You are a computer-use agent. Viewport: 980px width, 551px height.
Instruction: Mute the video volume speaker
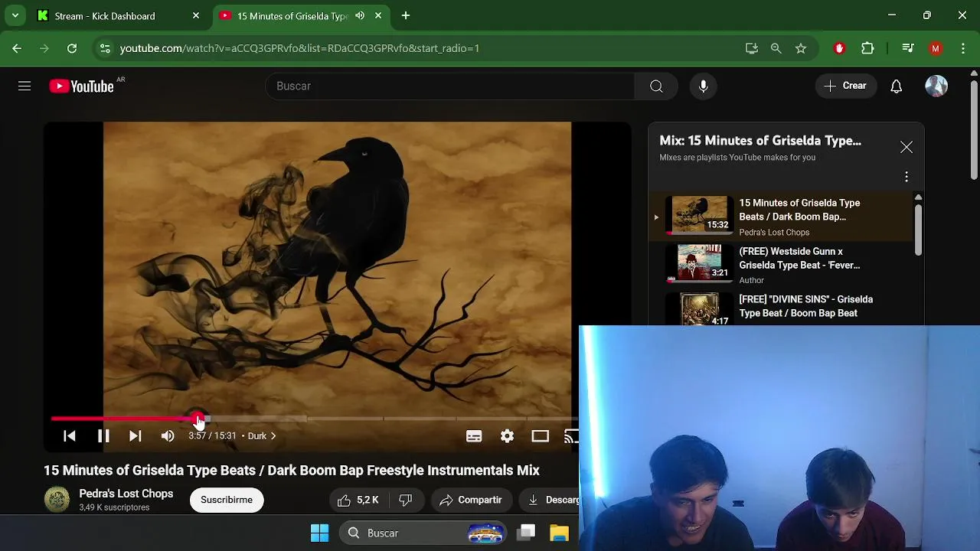pos(168,436)
